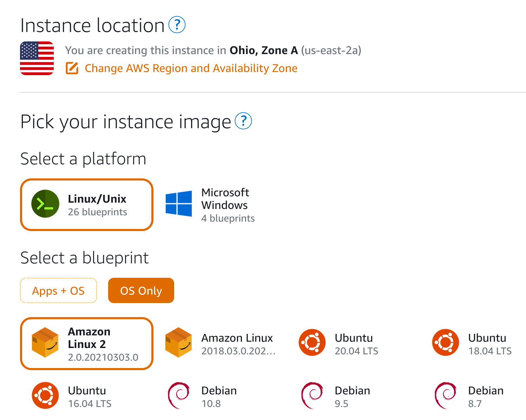This screenshot has height=420, width=526.
Task: Open the Instance location help icon
Action: coord(177,25)
